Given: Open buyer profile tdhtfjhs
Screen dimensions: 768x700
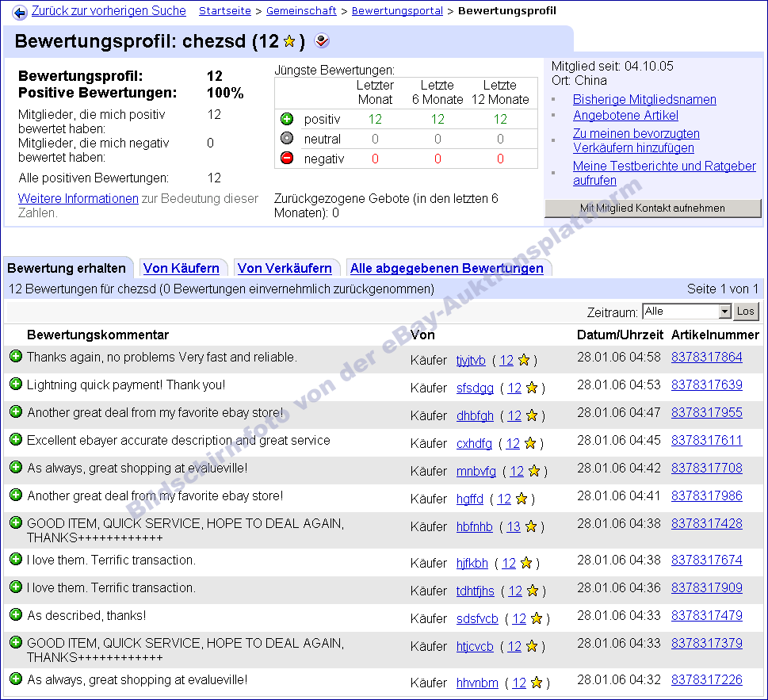Looking at the screenshot, I should click(475, 591).
